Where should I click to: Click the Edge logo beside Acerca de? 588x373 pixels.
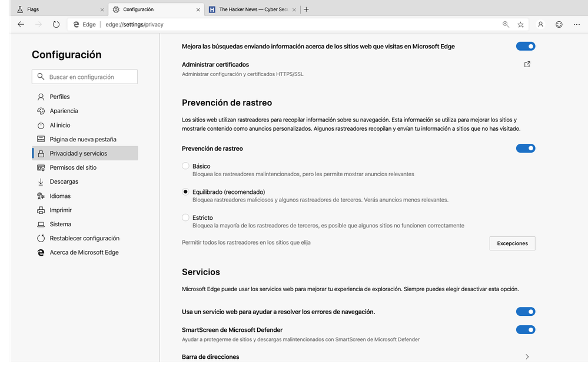(41, 253)
